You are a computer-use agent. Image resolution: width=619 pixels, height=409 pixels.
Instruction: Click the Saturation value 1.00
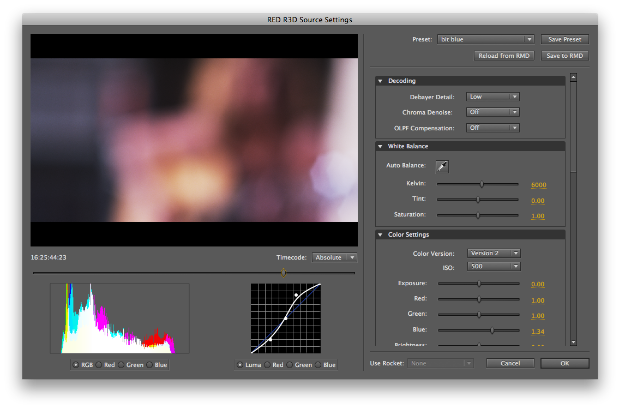tap(538, 216)
